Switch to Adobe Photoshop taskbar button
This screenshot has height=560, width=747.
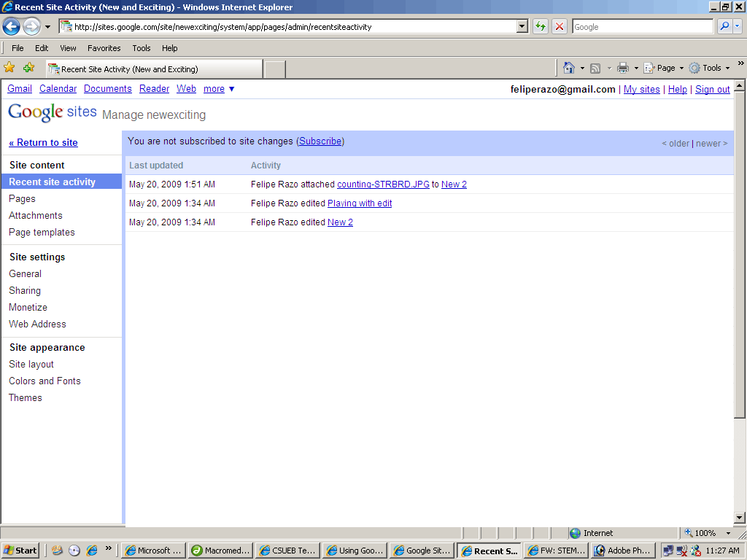[624, 551]
